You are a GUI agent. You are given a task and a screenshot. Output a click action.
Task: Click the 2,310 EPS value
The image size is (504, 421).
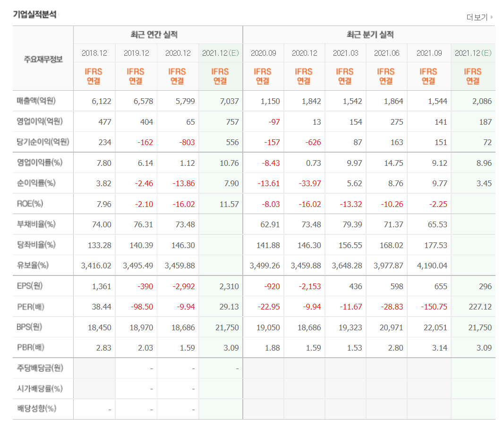coord(229,286)
